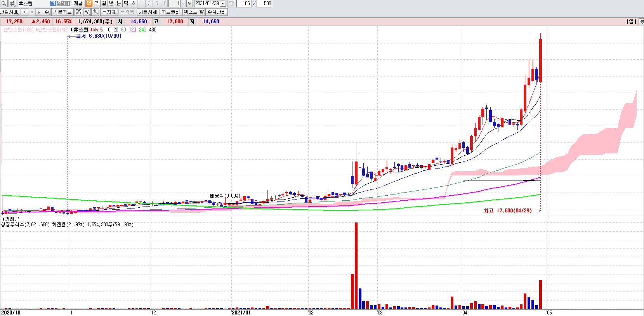
Task: Expand the chevron dropdown beside the date
Action: tap(189, 3)
